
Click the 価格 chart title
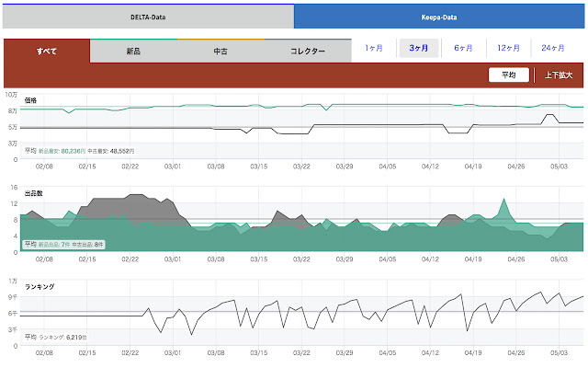click(x=31, y=99)
